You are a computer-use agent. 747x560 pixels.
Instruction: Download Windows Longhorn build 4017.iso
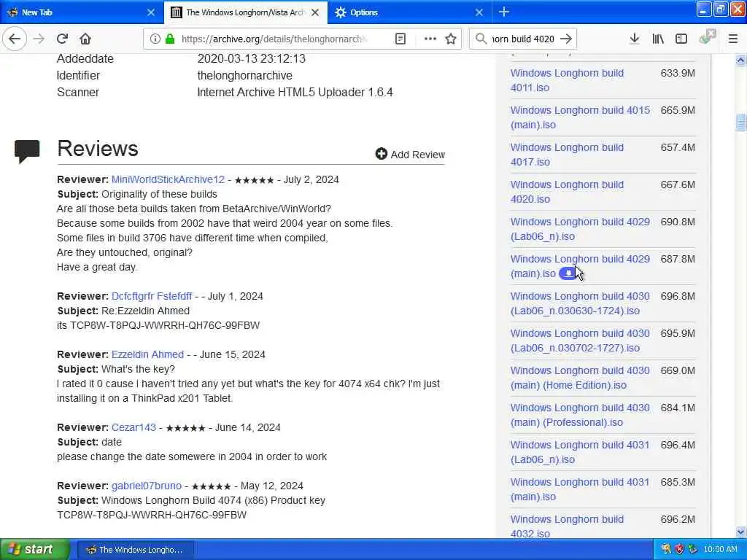[567, 155]
